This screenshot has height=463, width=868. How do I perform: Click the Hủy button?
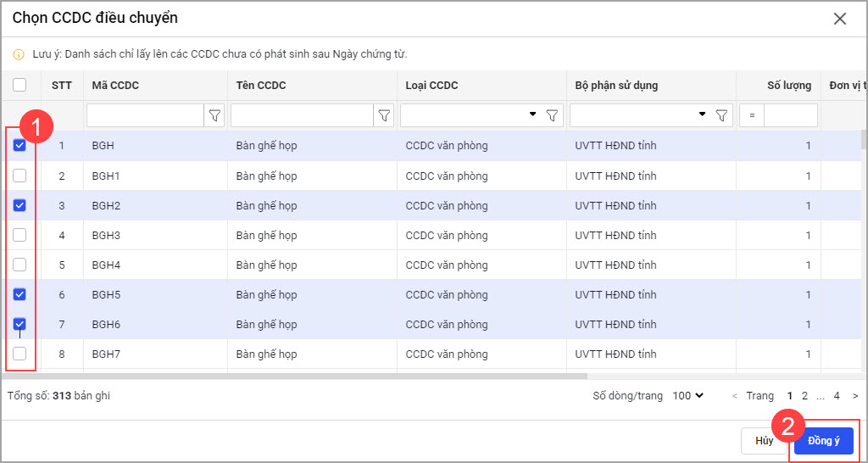(x=764, y=441)
